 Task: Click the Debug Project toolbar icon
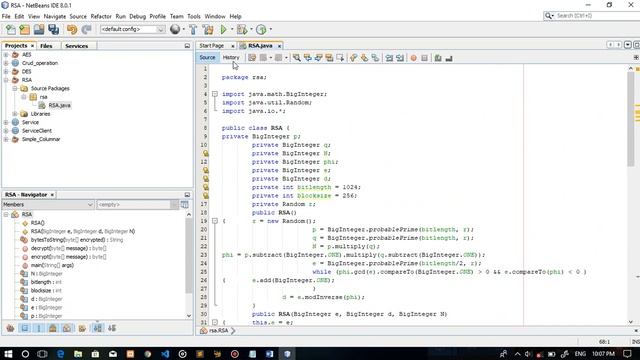242,29
